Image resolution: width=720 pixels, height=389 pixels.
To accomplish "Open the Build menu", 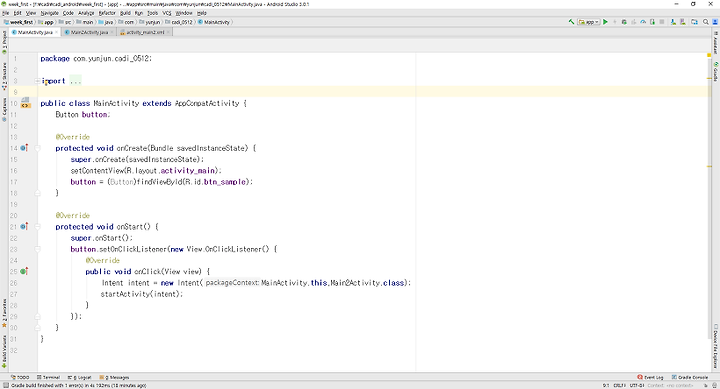I will [125, 13].
